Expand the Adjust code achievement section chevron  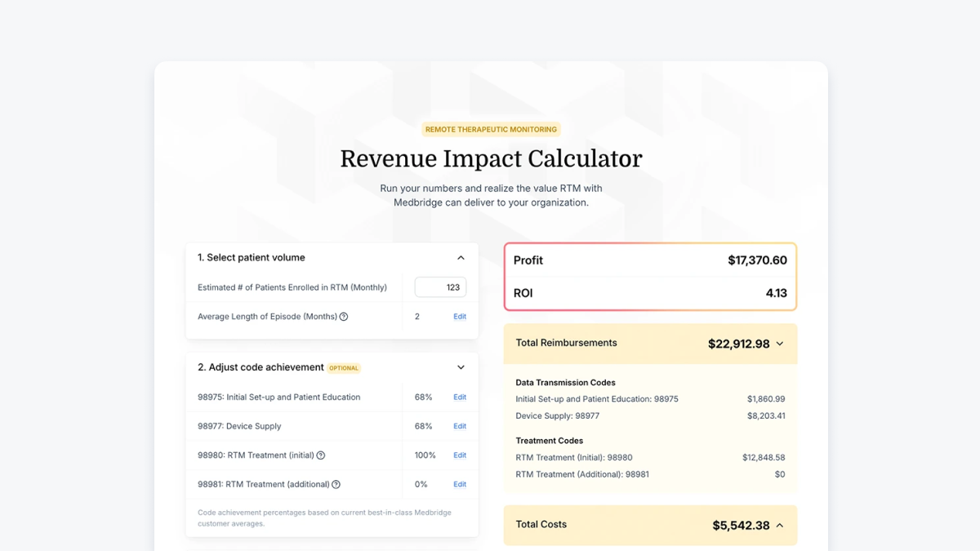[461, 367]
